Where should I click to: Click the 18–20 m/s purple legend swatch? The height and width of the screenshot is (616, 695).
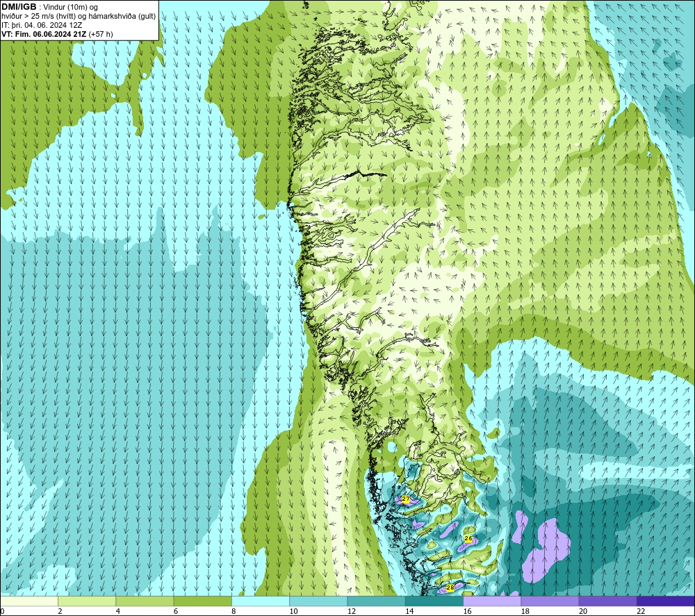[x=550, y=601]
